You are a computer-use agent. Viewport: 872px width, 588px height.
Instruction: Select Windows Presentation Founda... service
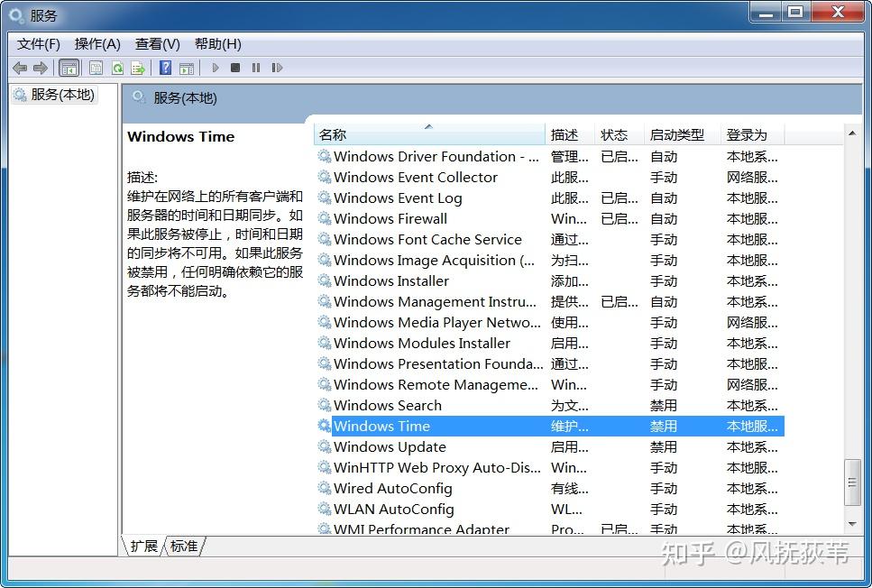pyautogui.click(x=438, y=363)
